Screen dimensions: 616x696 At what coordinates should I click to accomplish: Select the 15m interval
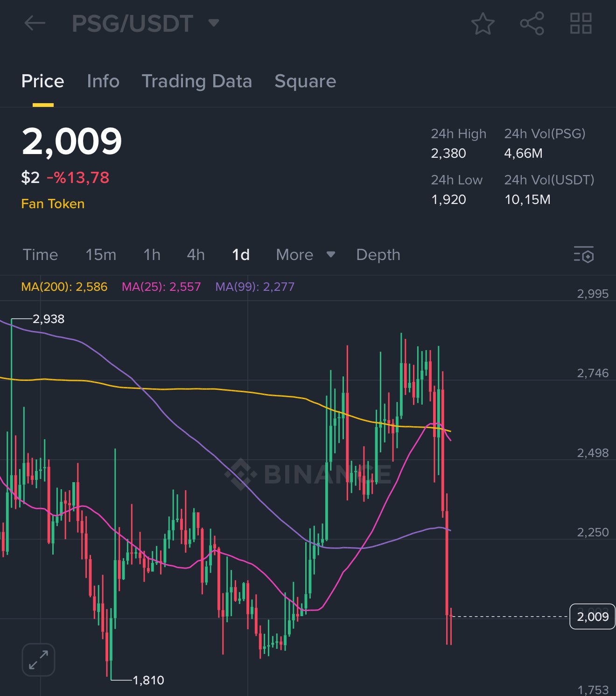[x=101, y=254]
